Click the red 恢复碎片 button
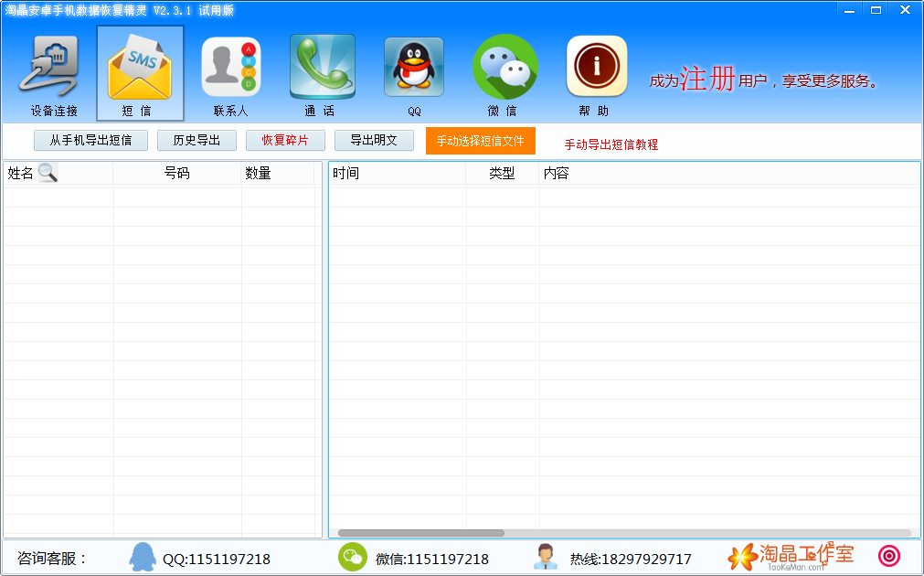 pyautogui.click(x=285, y=140)
